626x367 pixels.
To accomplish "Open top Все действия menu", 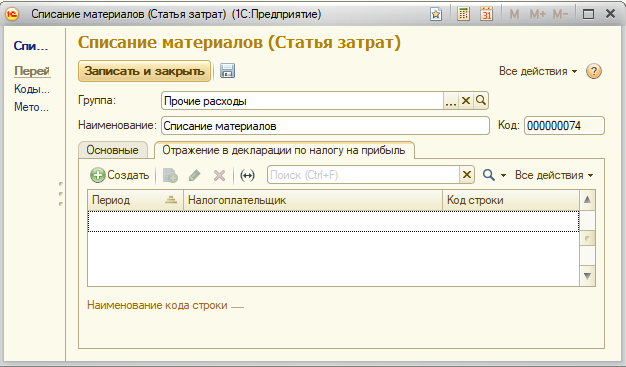I will [538, 71].
